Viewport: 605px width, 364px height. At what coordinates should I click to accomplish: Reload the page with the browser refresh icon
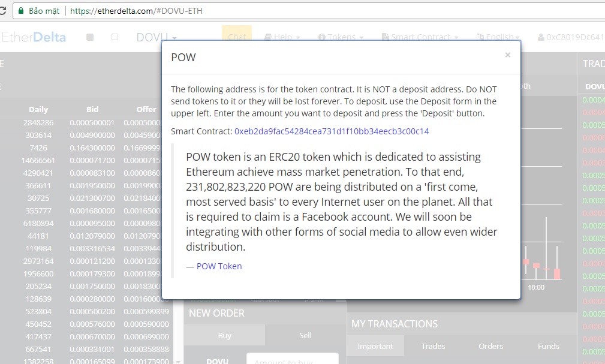(2, 11)
